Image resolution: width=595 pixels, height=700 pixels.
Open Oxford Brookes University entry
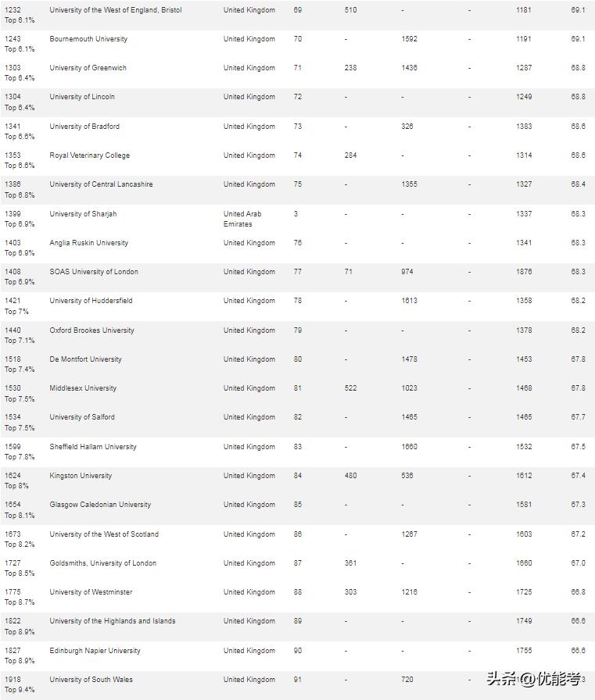coord(91,330)
